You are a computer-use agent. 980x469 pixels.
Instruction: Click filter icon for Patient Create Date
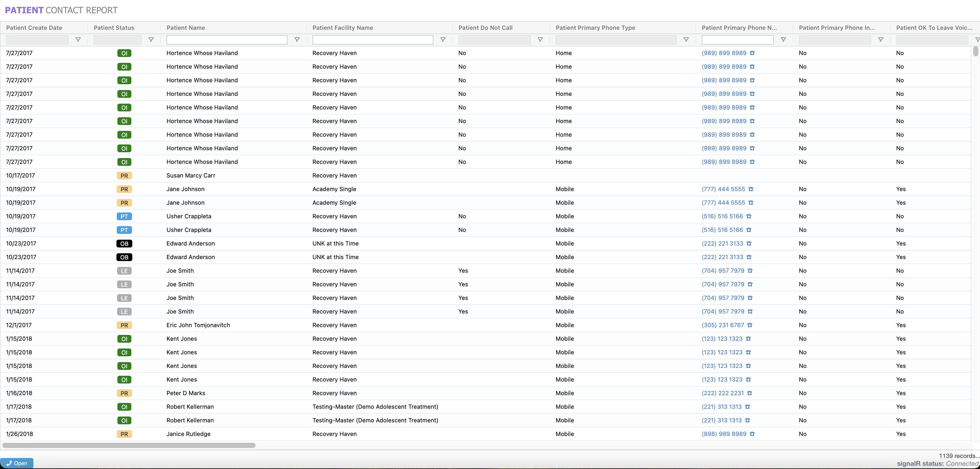coord(78,40)
